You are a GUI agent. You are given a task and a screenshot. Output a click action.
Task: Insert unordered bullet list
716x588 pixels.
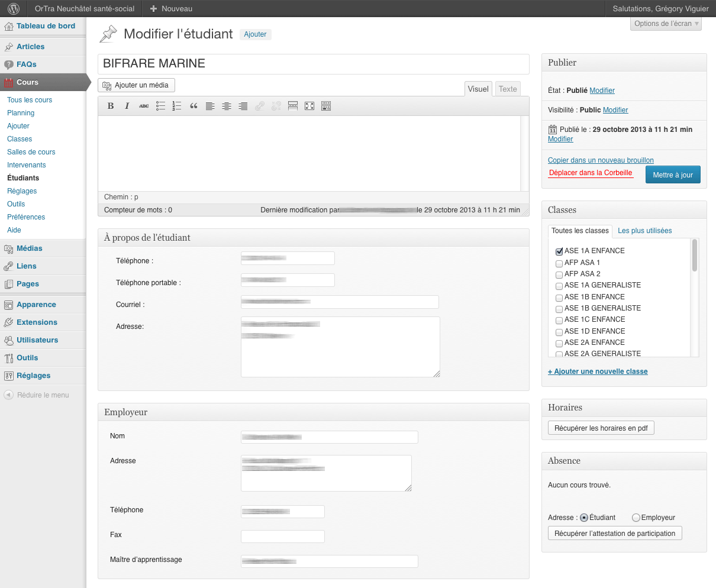(x=160, y=106)
